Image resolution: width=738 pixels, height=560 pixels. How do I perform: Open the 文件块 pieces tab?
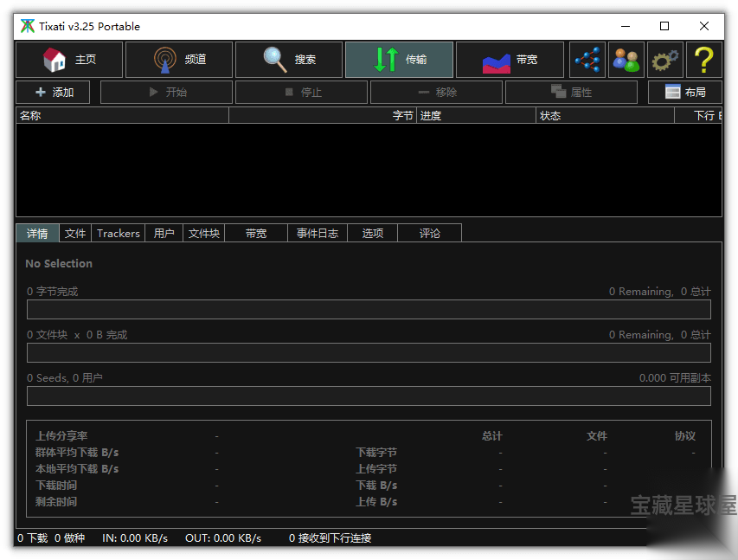tap(204, 233)
